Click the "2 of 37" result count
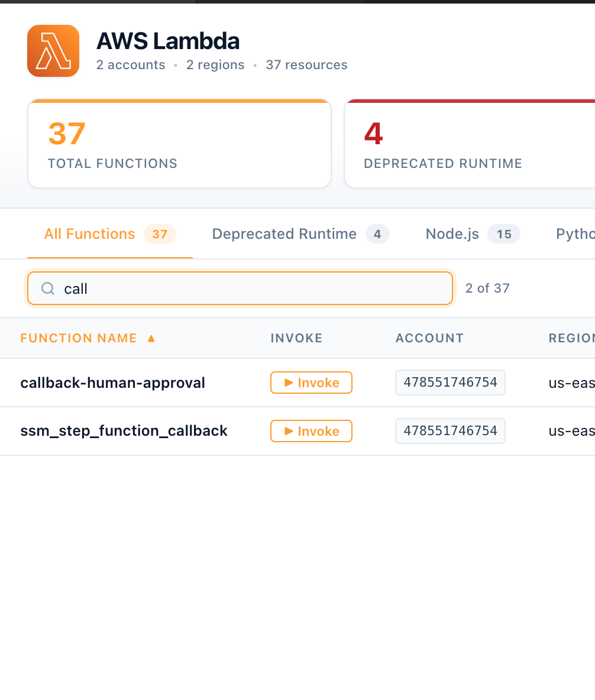Screen dimensions: 595x700 (x=487, y=289)
